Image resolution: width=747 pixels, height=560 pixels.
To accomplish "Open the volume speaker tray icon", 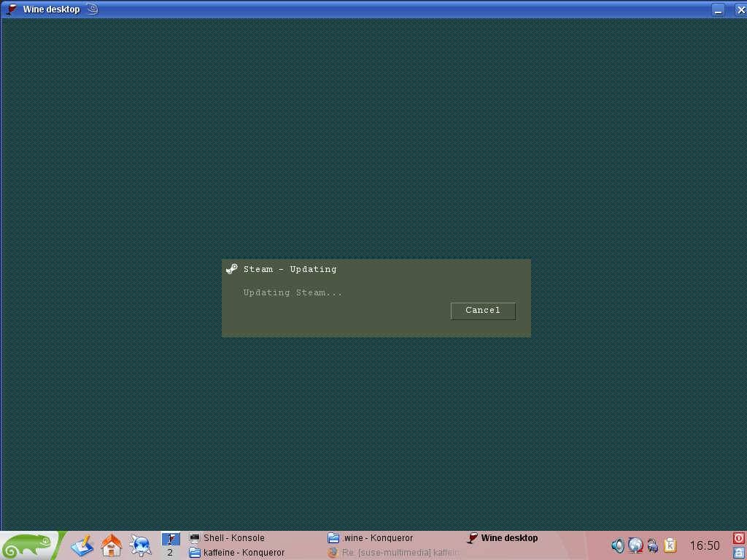I will [x=617, y=545].
